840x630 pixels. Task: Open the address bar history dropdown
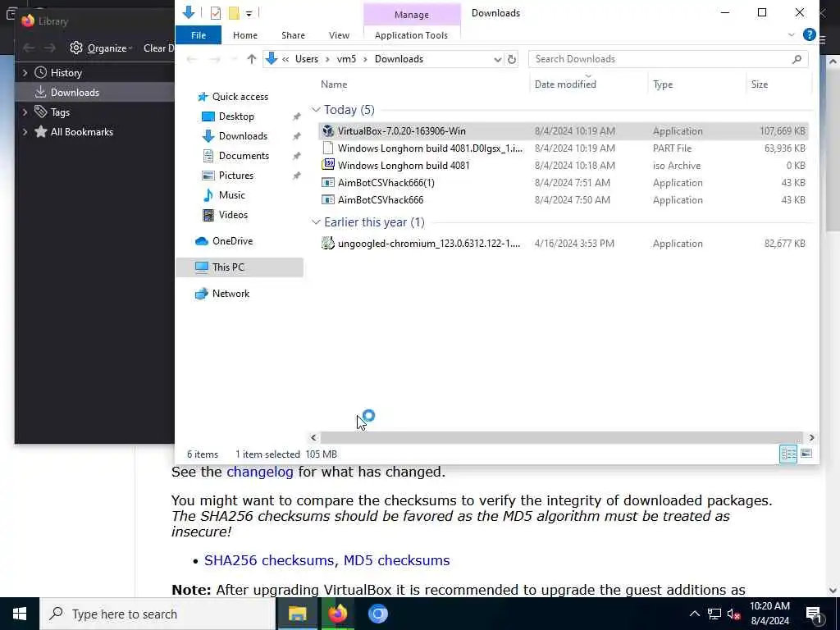click(x=498, y=59)
